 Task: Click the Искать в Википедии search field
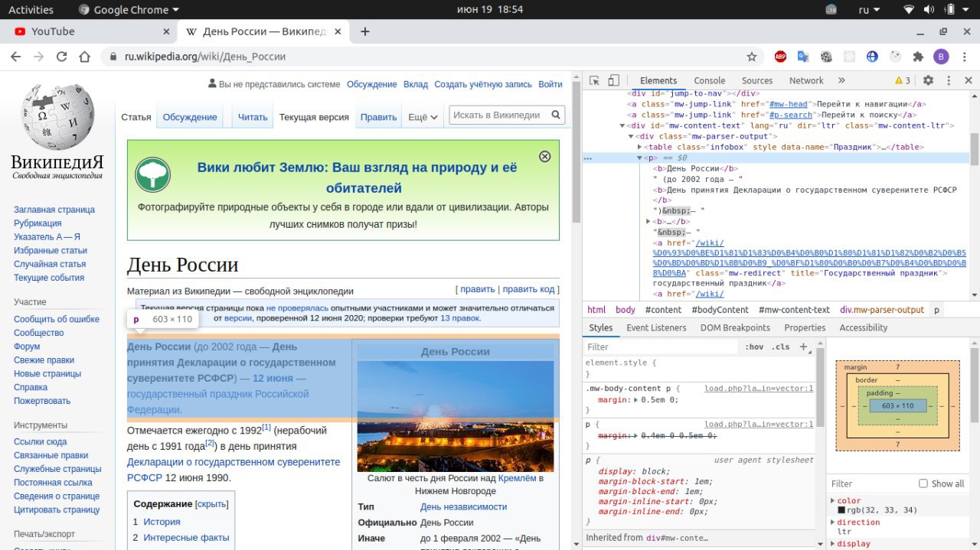pos(498,116)
